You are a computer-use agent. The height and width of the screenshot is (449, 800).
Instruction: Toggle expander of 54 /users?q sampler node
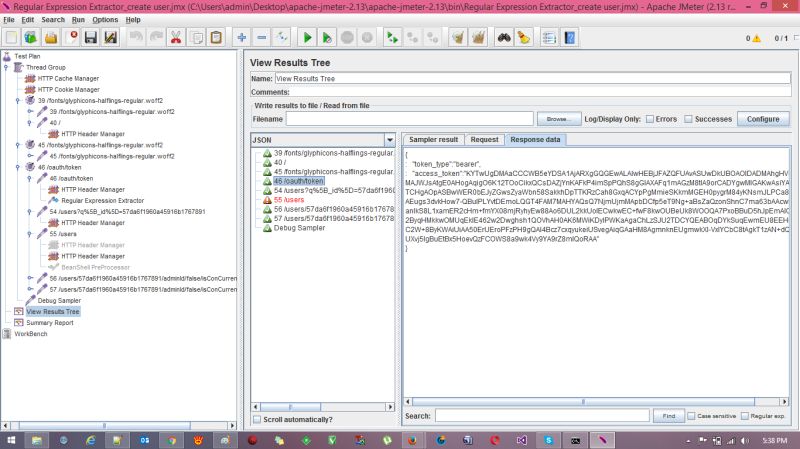[x=30, y=212]
